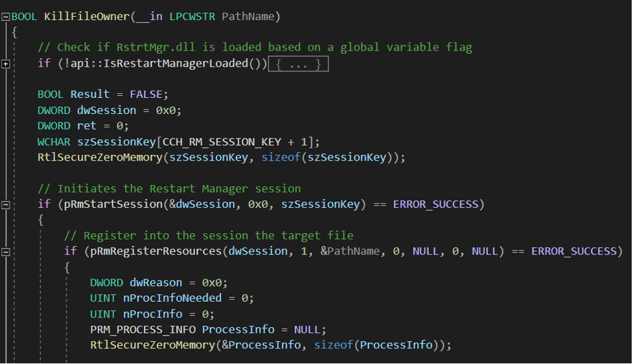Click CCH_RM_SESSION_KEY constant

[x=222, y=142]
